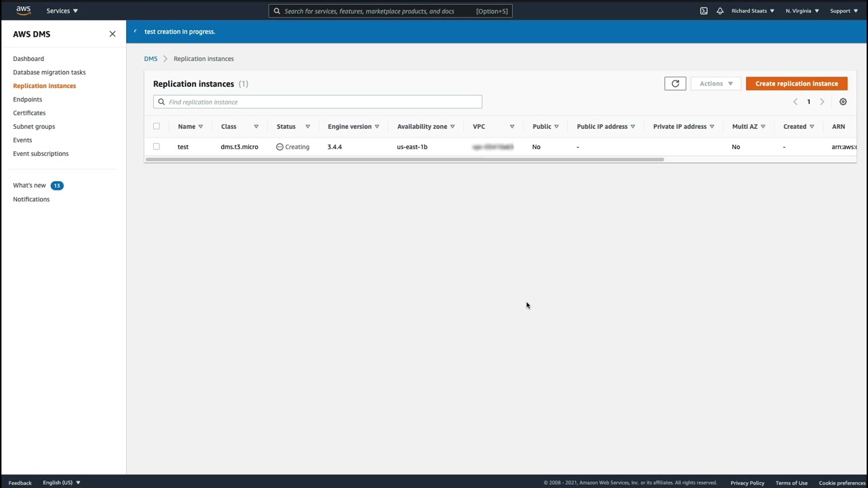
Task: Open Notifications in sidebar
Action: (31, 199)
